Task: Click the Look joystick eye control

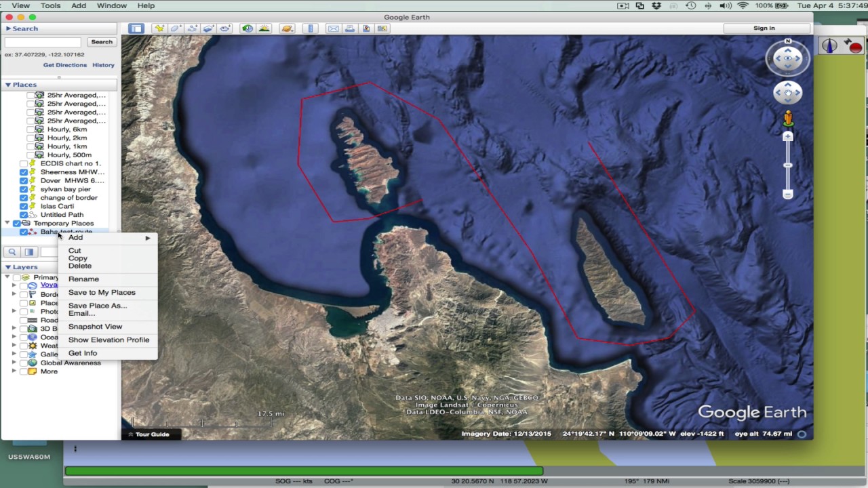Action: 787,58
